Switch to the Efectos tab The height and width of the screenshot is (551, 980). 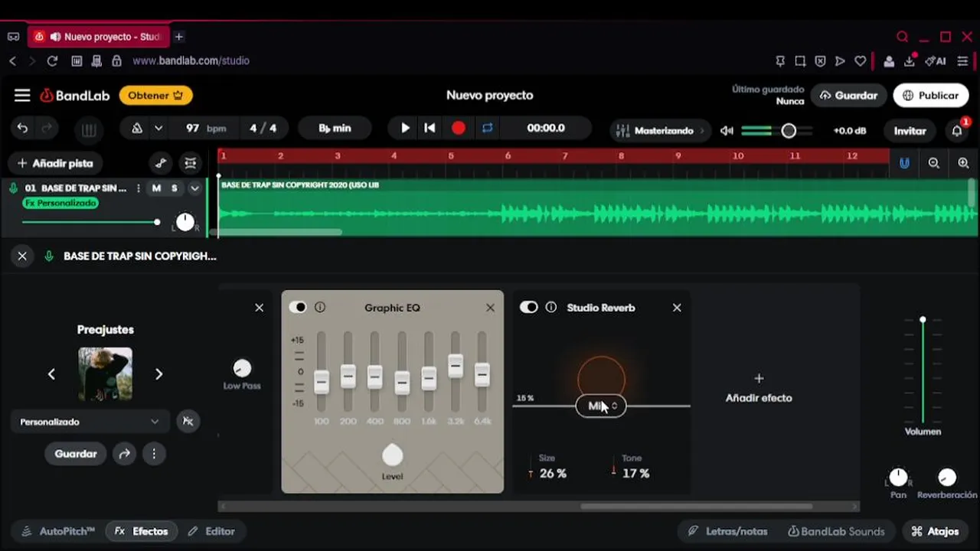coord(142,531)
